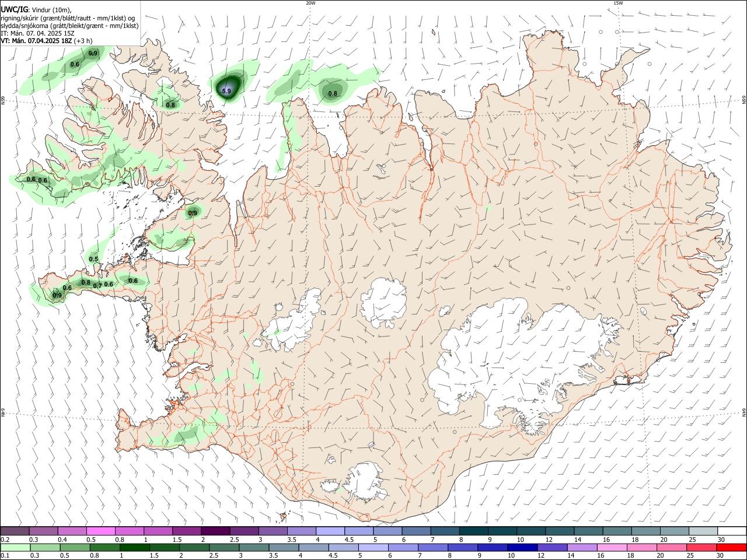
Task: Click the 'rigning/skúrir' legend description line
Action: (x=68, y=18)
